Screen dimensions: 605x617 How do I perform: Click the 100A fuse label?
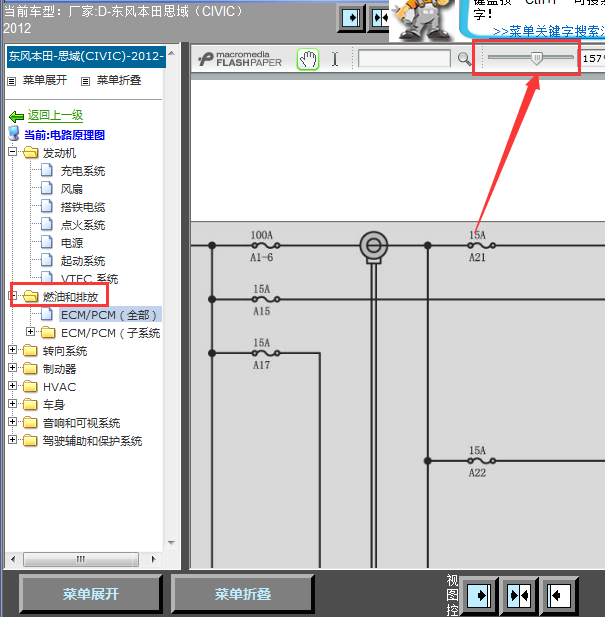tap(262, 235)
